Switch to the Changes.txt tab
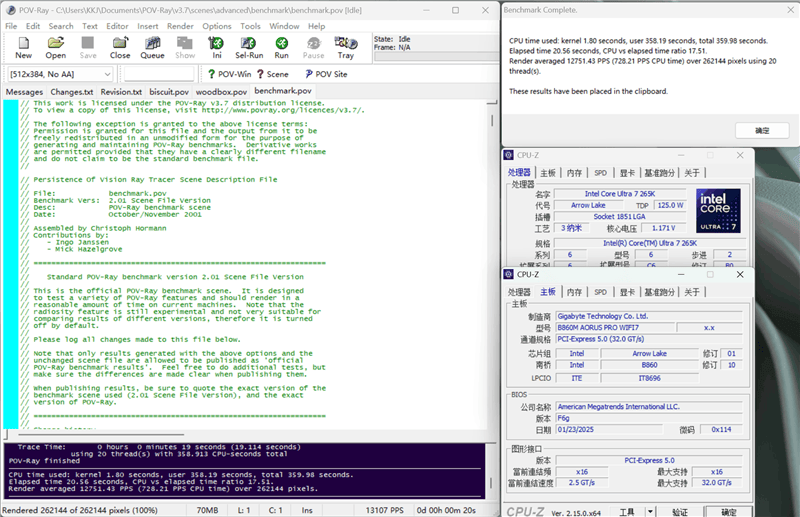800x517 pixels. (x=71, y=92)
